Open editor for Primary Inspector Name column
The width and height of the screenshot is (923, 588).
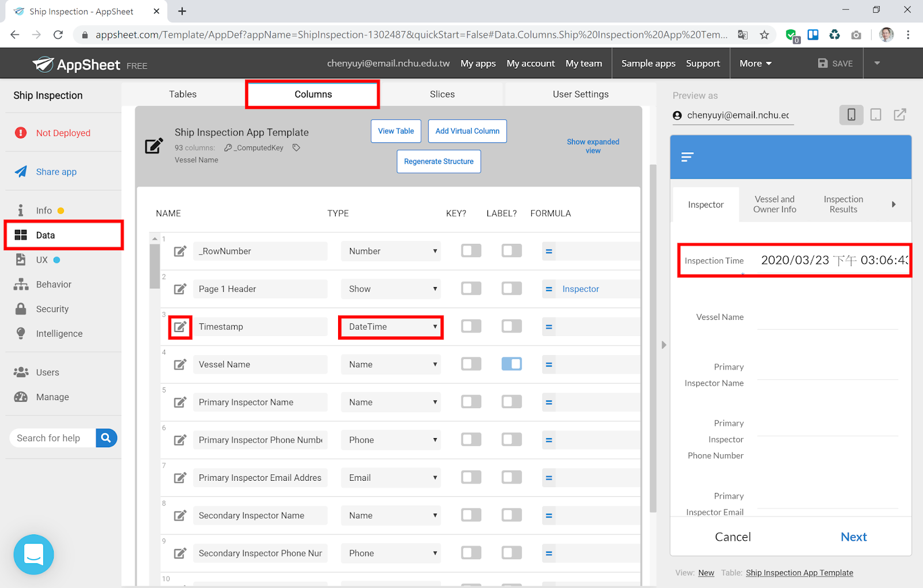click(181, 402)
